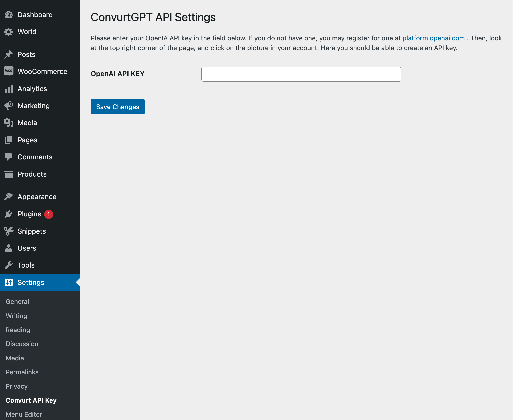Open Privacy settings submenu
513x420 pixels.
click(x=17, y=386)
